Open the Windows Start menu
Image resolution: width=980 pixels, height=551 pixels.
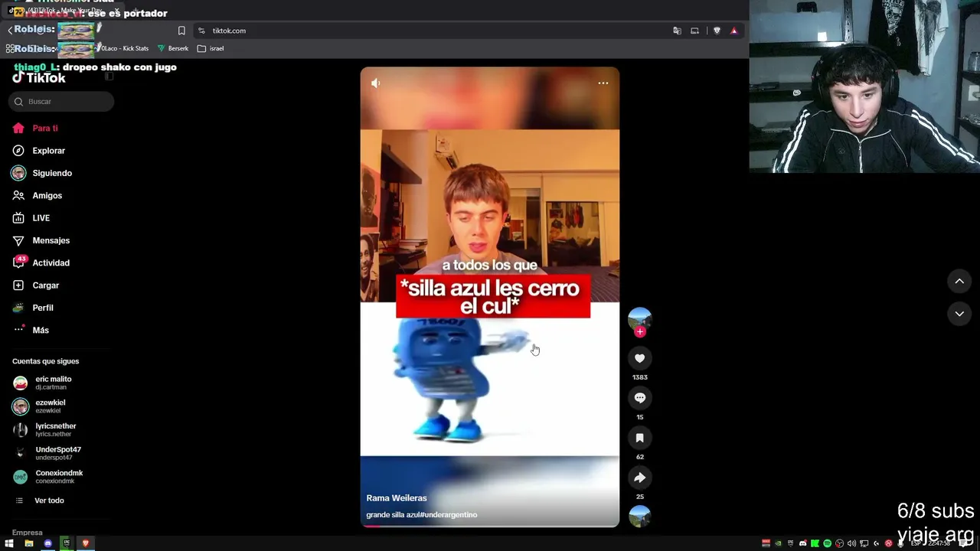(9, 543)
